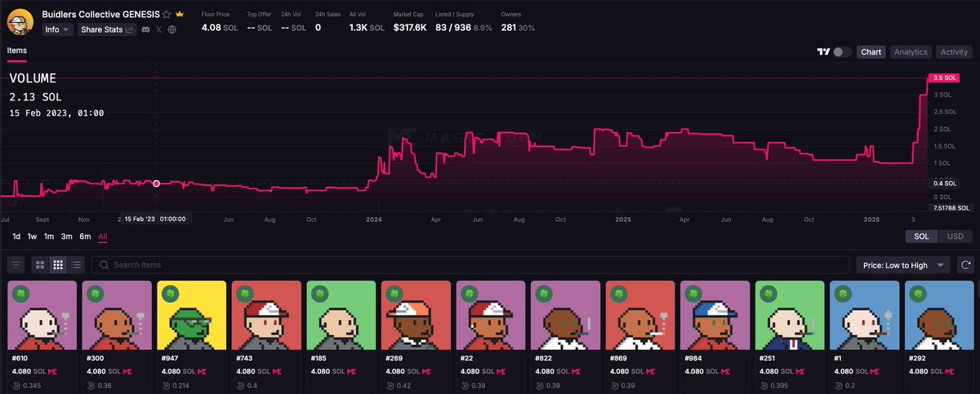Click last-sale icon showing 0.345 under #610
980x394 pixels.
(x=16, y=384)
